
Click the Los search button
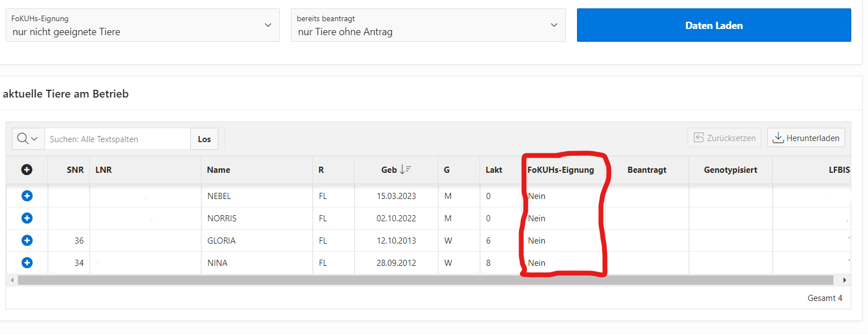pyautogui.click(x=205, y=139)
